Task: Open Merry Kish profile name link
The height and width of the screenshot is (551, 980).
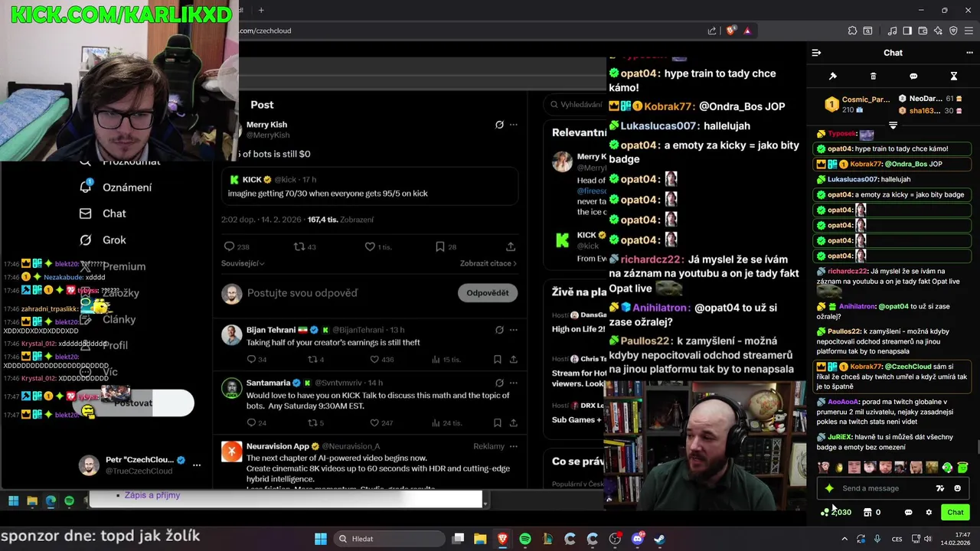Action: tap(266, 125)
